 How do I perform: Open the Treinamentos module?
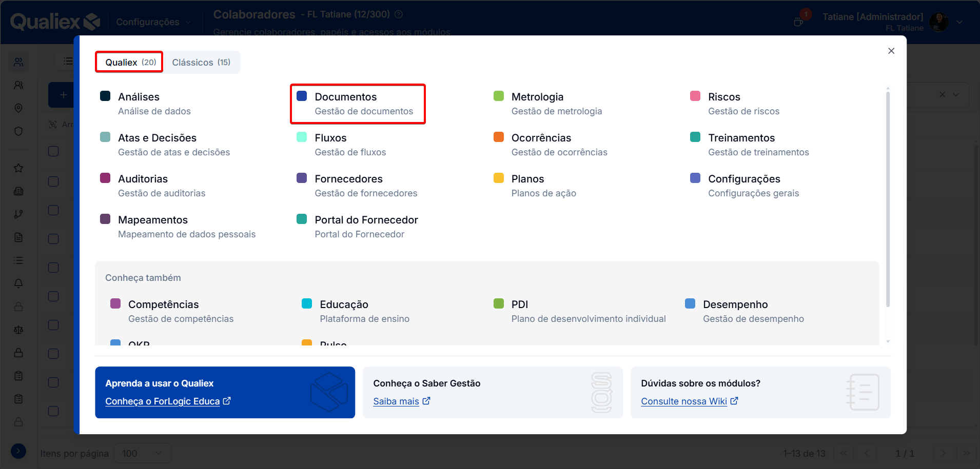(x=750, y=145)
